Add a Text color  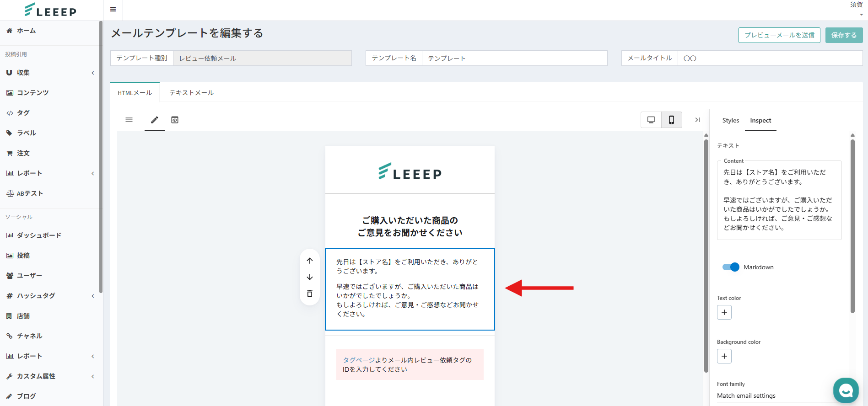(724, 312)
